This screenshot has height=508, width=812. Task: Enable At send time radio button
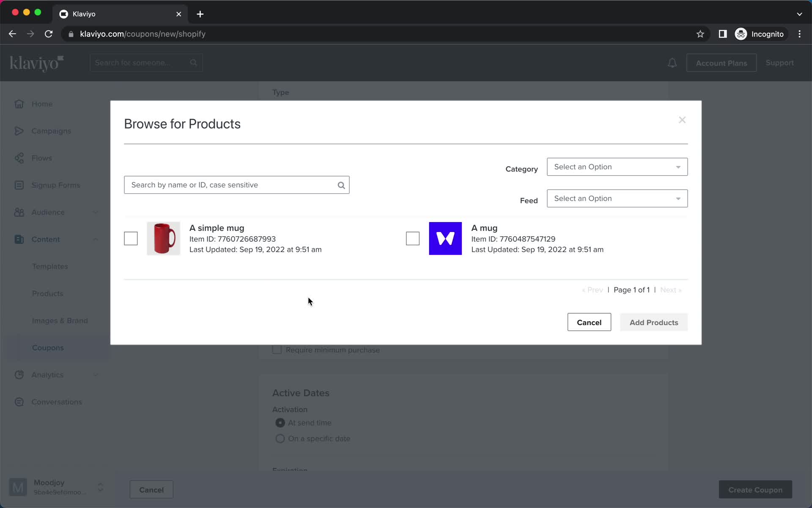[280, 422]
